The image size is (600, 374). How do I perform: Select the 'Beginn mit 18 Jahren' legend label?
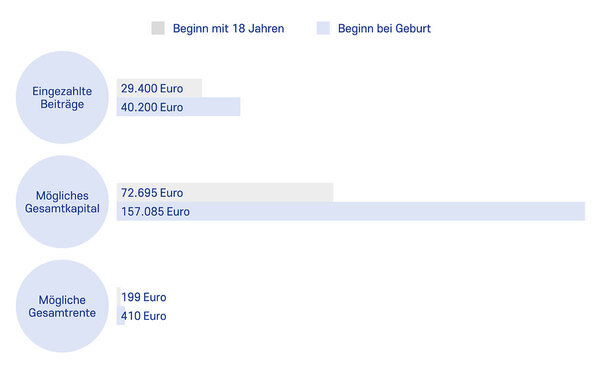[228, 29]
